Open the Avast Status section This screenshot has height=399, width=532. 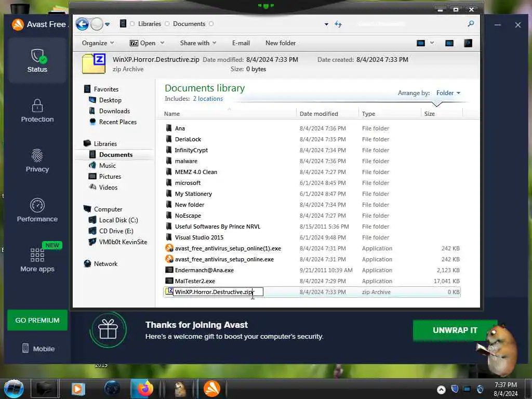[x=37, y=60]
